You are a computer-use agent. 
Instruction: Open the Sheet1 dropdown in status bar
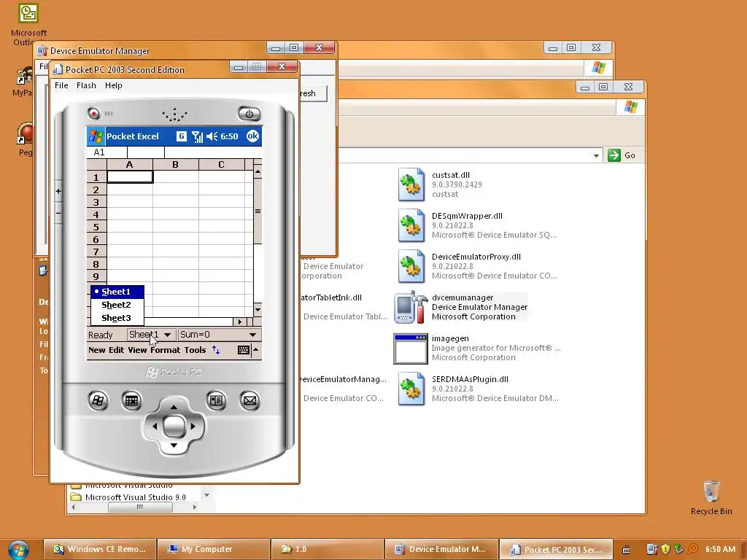coord(151,335)
